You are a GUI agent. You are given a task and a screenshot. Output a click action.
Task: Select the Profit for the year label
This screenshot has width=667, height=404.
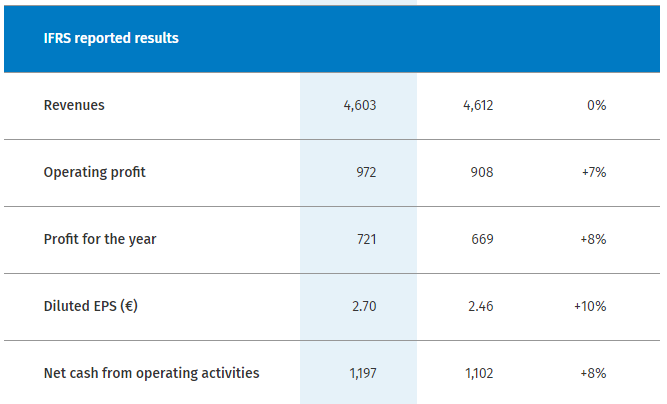click(x=100, y=239)
